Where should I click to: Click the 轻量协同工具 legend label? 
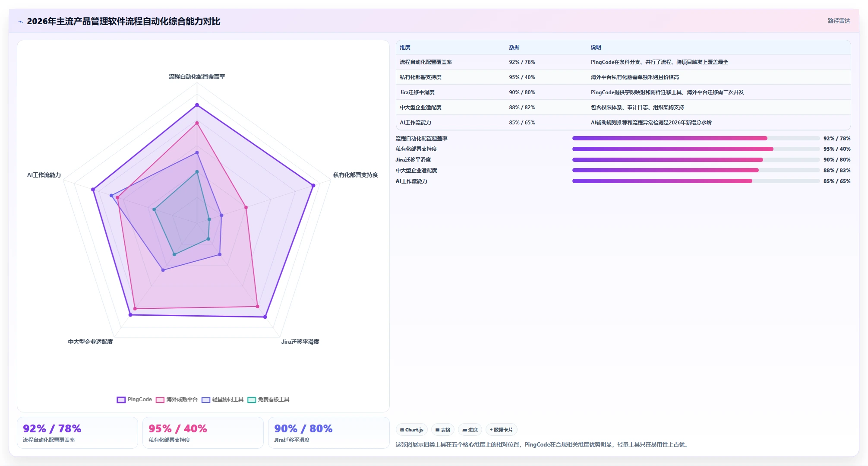click(227, 399)
